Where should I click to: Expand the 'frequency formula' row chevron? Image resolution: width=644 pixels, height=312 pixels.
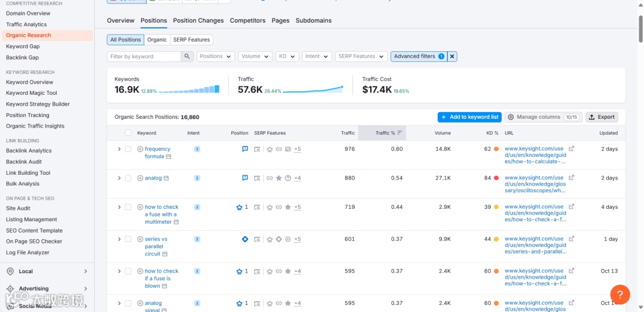pos(119,149)
